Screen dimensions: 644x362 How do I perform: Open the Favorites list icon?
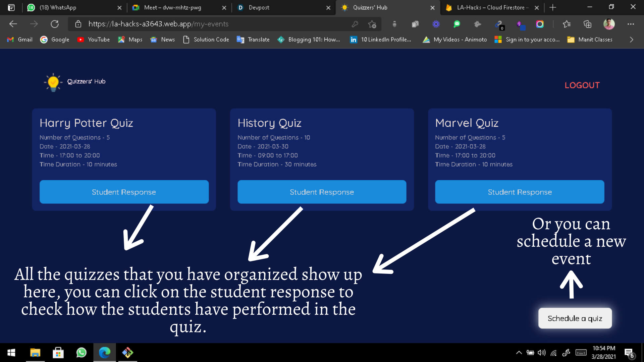(x=567, y=24)
